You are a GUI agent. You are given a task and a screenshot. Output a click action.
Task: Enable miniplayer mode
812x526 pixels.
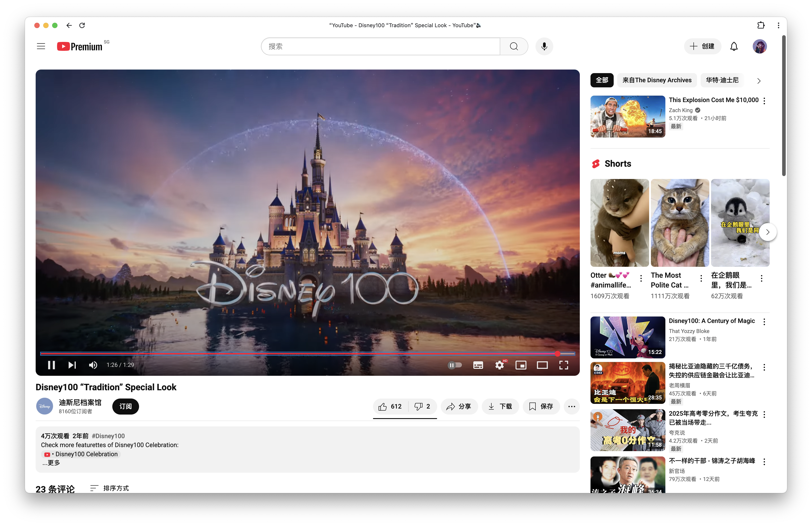click(x=521, y=365)
